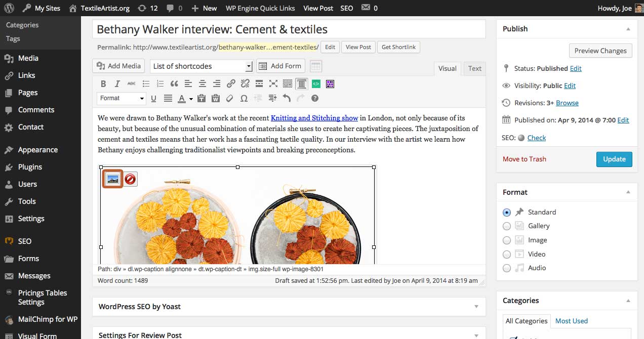Click the purple grid icon in toolbar
The width and height of the screenshot is (644, 339).
[330, 84]
